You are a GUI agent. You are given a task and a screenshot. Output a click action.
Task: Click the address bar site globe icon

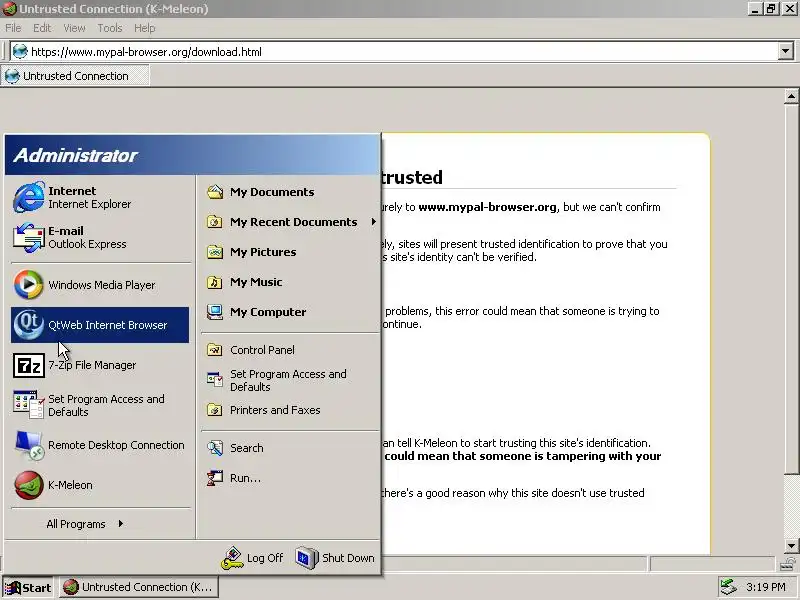click(20, 52)
